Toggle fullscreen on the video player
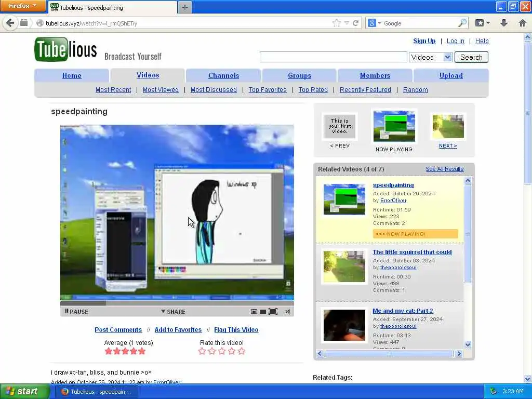Viewport: 532px width, 399px height. (x=273, y=312)
